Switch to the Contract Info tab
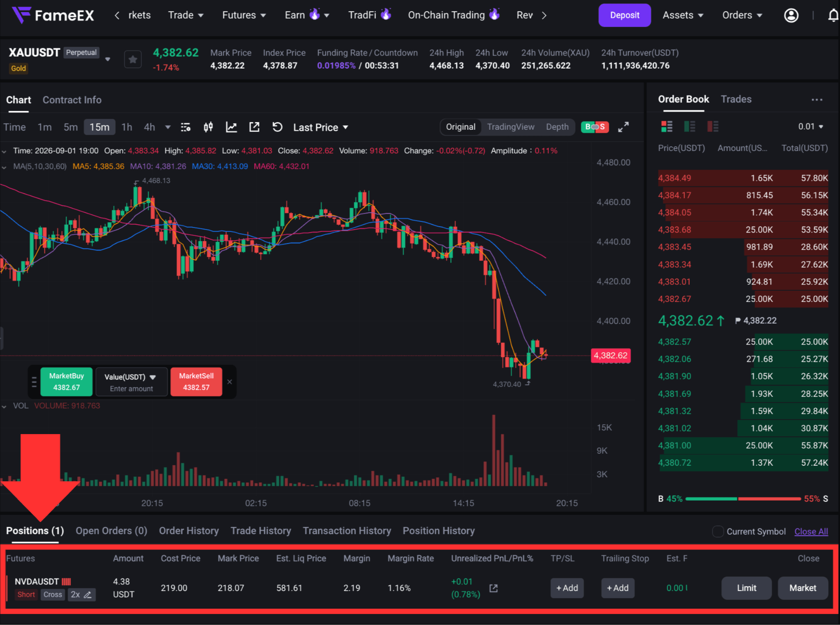840x625 pixels. 72,100
